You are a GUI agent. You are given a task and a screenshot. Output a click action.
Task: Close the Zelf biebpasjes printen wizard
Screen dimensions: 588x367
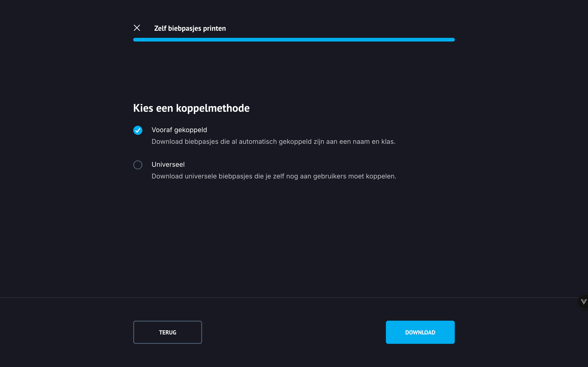coord(137,28)
